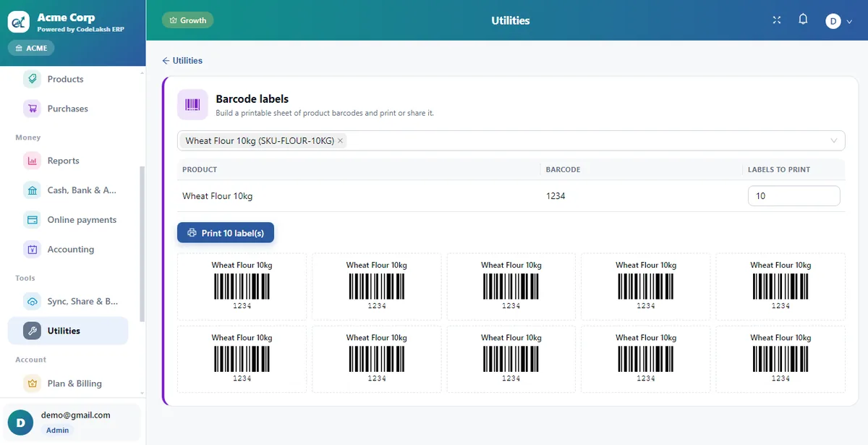Expand the product selector dropdown arrow
The width and height of the screenshot is (868, 445).
tap(834, 140)
